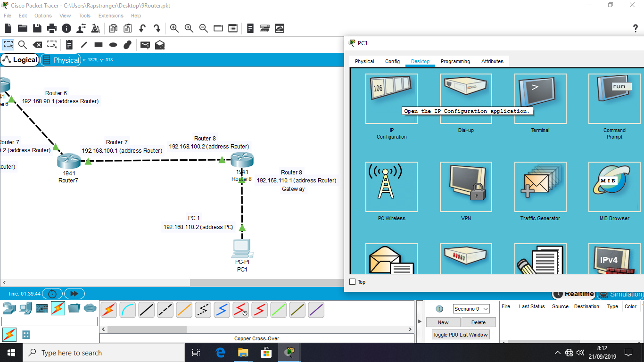
Task: Select the Router7 device on canvas
Action: (69, 162)
